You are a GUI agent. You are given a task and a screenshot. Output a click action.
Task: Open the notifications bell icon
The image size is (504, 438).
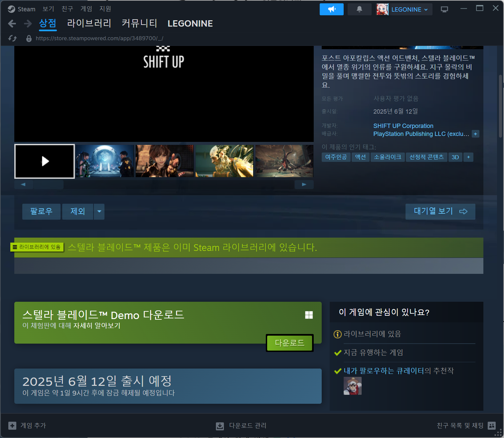(360, 9)
